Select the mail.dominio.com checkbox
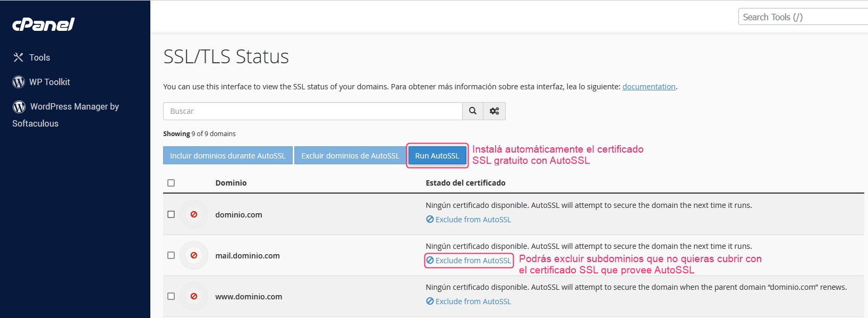 171,255
